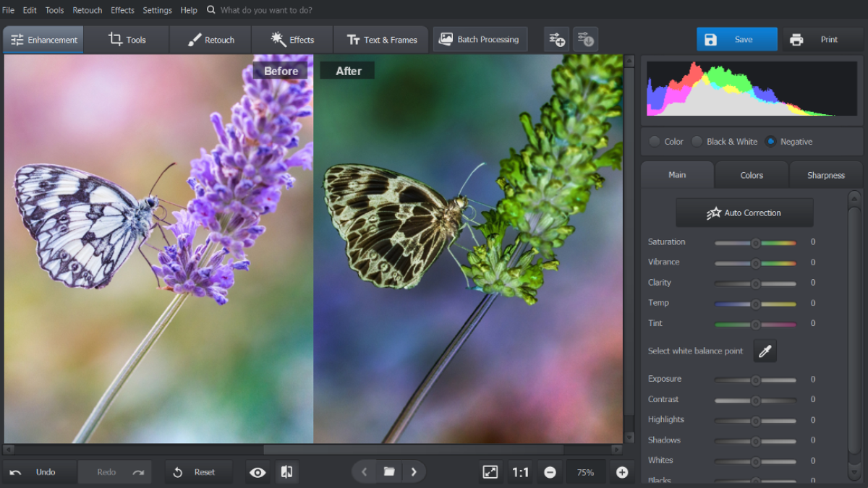
Task: View photo at 1:1 actual size
Action: (x=519, y=471)
